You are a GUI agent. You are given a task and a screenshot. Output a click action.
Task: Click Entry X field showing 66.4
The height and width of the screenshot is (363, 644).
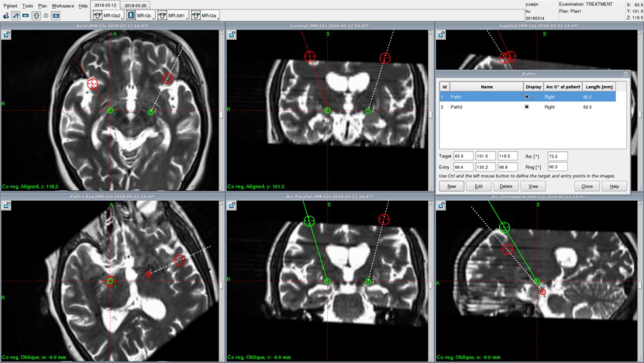[463, 167]
